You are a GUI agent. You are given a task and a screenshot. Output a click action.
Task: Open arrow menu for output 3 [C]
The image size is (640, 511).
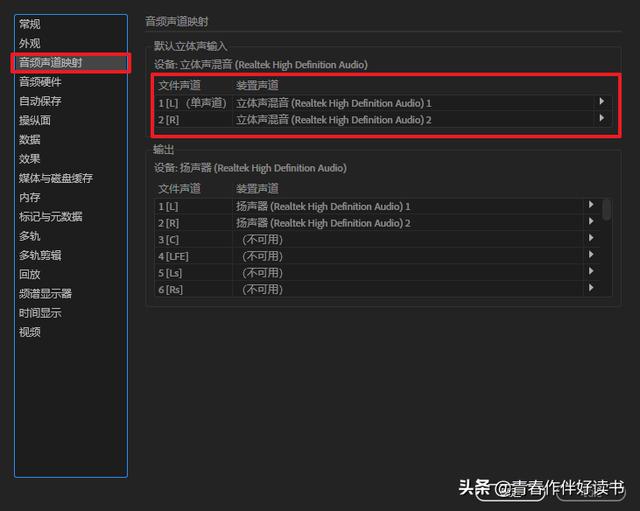(591, 238)
